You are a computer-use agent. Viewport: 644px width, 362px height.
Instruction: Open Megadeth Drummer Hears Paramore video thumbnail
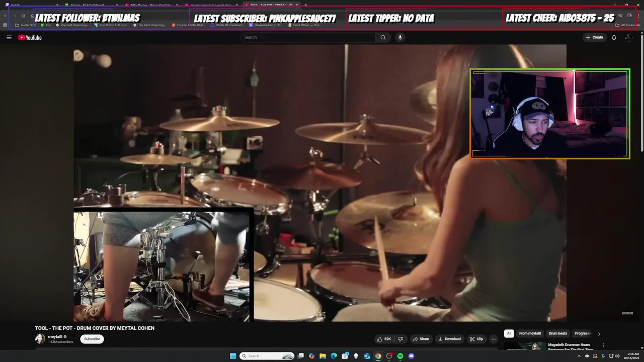(525, 346)
